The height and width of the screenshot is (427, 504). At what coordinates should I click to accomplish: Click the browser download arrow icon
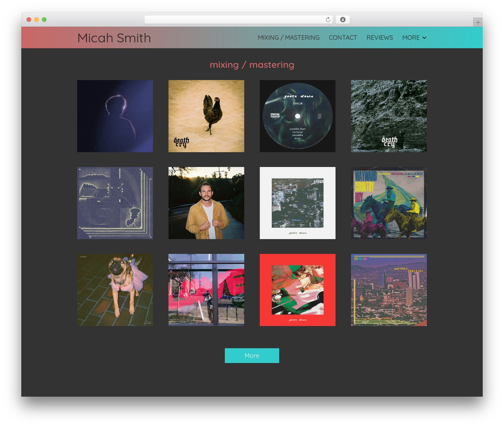[343, 20]
